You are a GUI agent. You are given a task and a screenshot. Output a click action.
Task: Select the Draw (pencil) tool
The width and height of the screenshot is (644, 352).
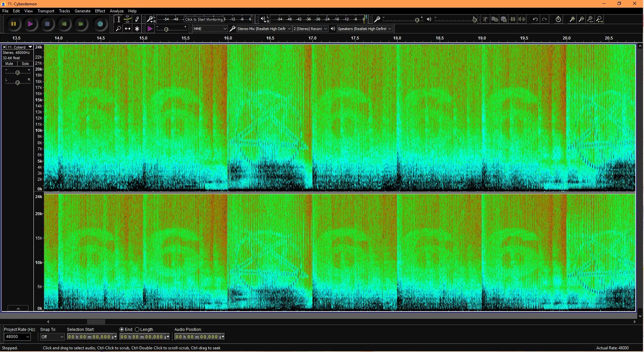click(137, 19)
